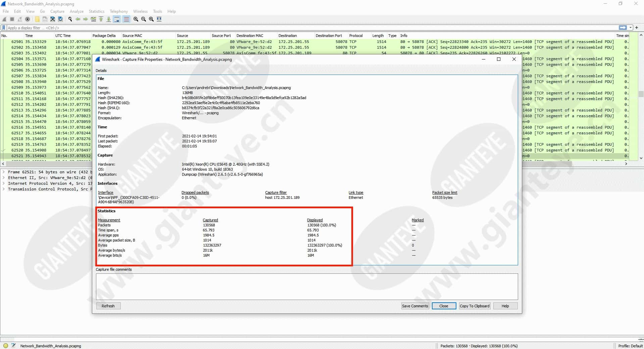This screenshot has width=644, height=349.
Task: Click Copy To Clipboard button
Action: tap(475, 306)
